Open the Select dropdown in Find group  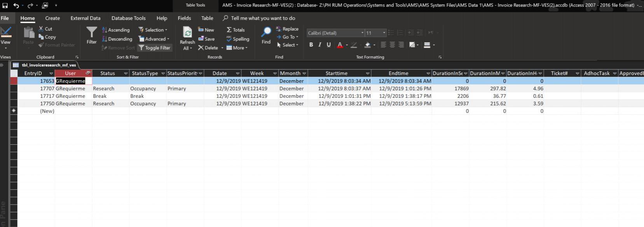(x=287, y=45)
